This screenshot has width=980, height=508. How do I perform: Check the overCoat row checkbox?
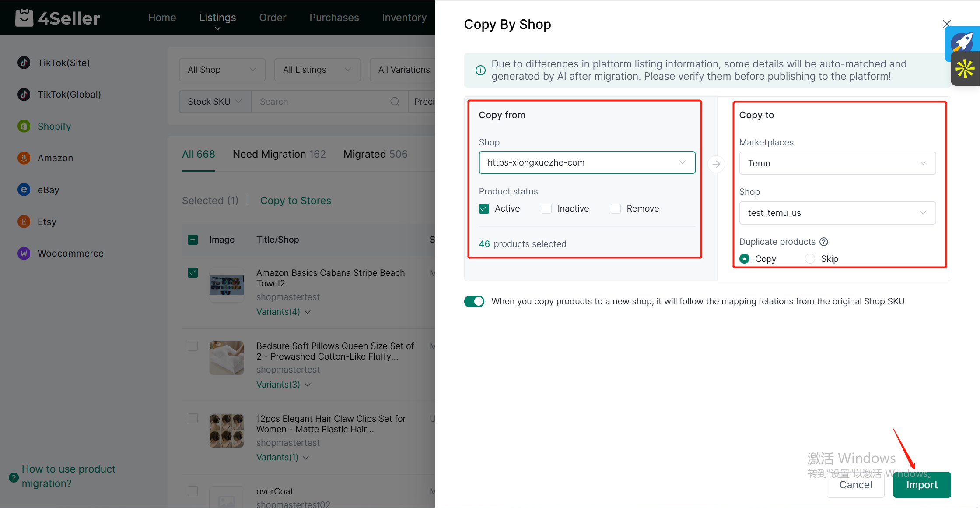pos(192,491)
